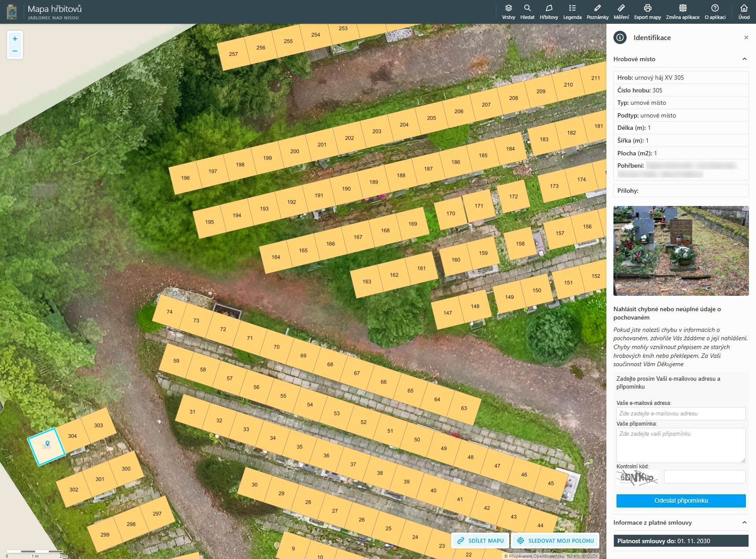
Task: Open the Hřbitovy cemeteries list
Action: (x=549, y=12)
